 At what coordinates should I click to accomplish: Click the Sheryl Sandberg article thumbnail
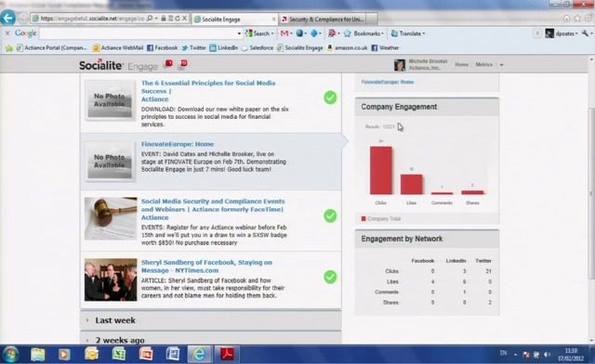(111, 279)
